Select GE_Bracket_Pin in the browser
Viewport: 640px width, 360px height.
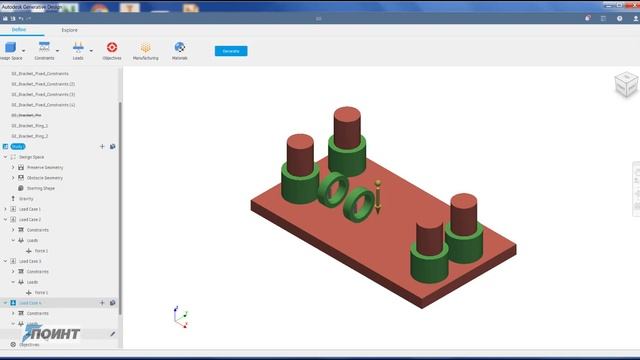[27, 115]
